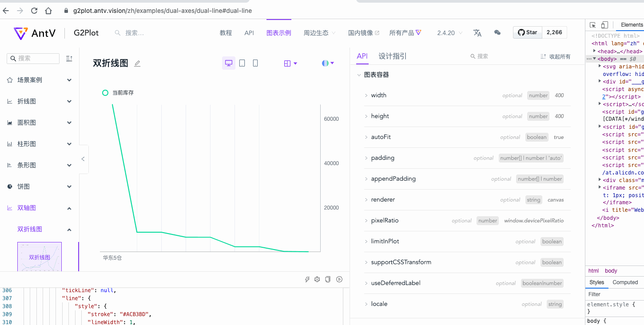Switch preview to tablet view icon
644x325 pixels.
point(242,63)
